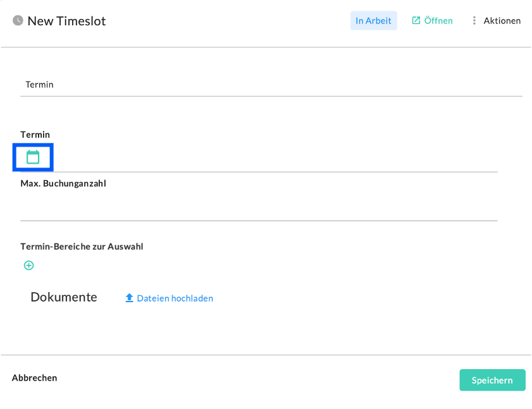The image size is (532, 409).
Task: Click the bold Termin field label
Action: [x=35, y=135]
